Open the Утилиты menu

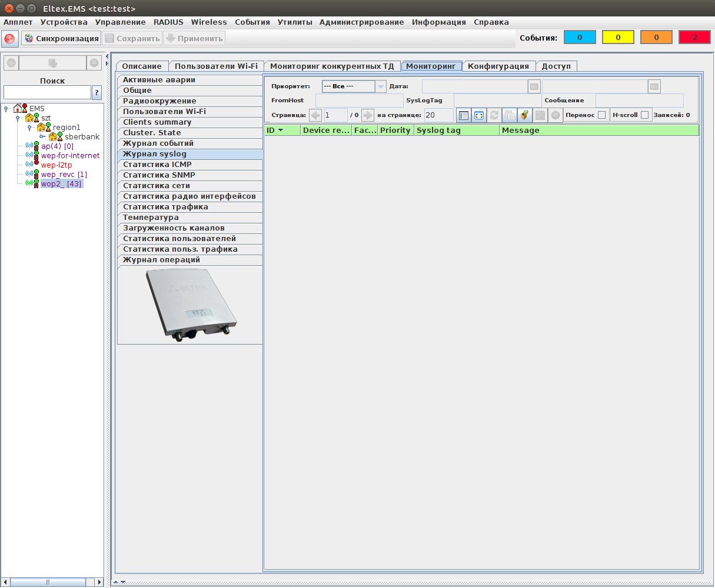click(295, 22)
